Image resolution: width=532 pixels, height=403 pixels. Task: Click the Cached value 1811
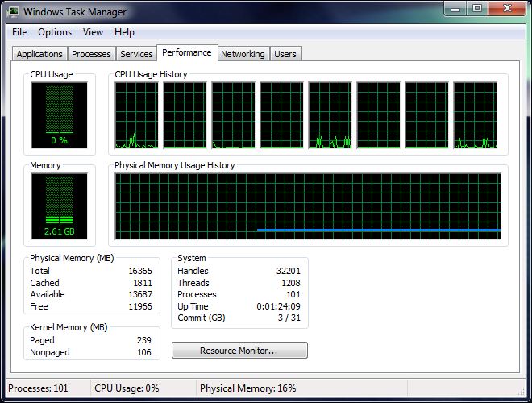pos(143,283)
